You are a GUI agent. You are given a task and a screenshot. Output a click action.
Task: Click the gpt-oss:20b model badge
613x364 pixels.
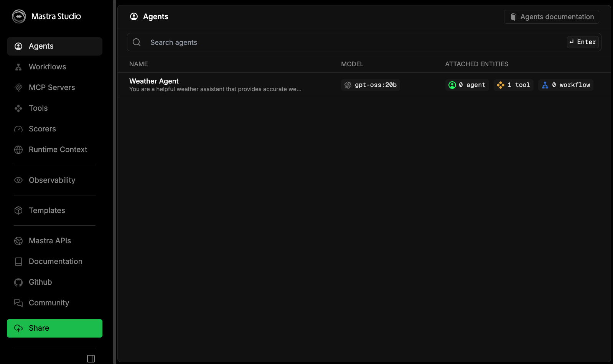371,85
